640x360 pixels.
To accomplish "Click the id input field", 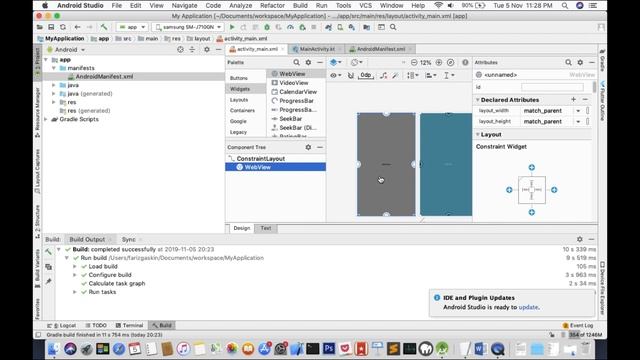I will click(552, 87).
